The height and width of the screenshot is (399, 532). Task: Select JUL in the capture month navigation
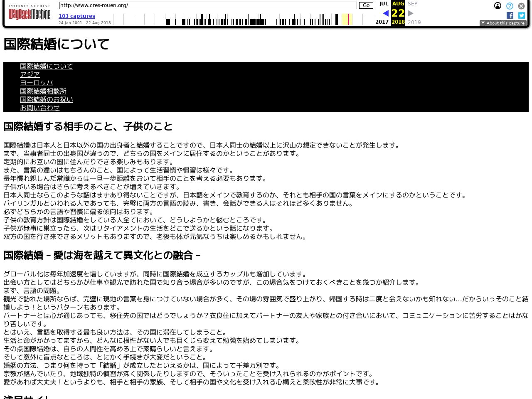click(383, 4)
